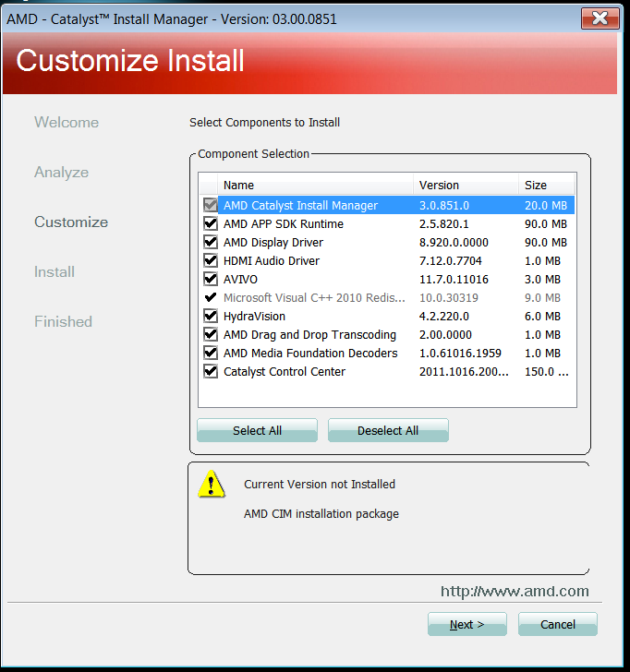Viewport: 630px width, 672px height.
Task: Click the 3.0 MB size cell
Action: 542,279
